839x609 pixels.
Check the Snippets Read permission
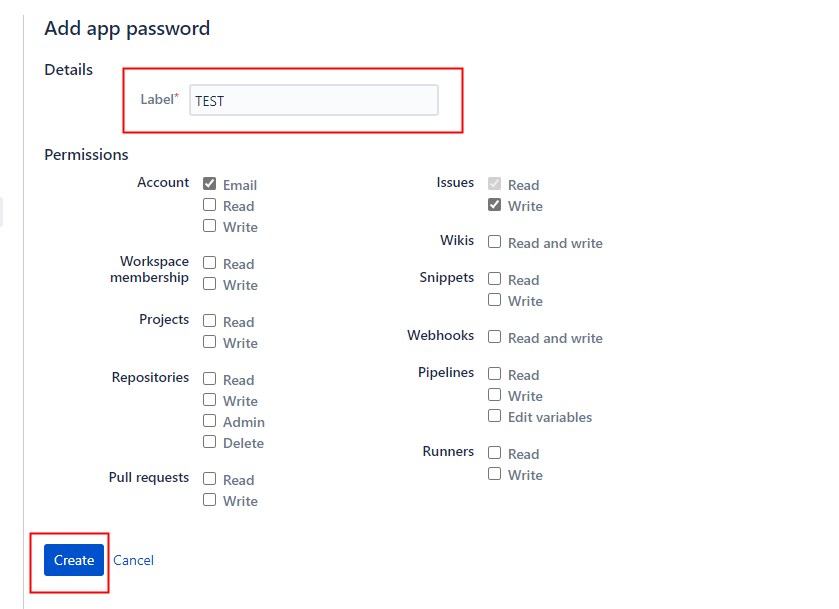(494, 279)
